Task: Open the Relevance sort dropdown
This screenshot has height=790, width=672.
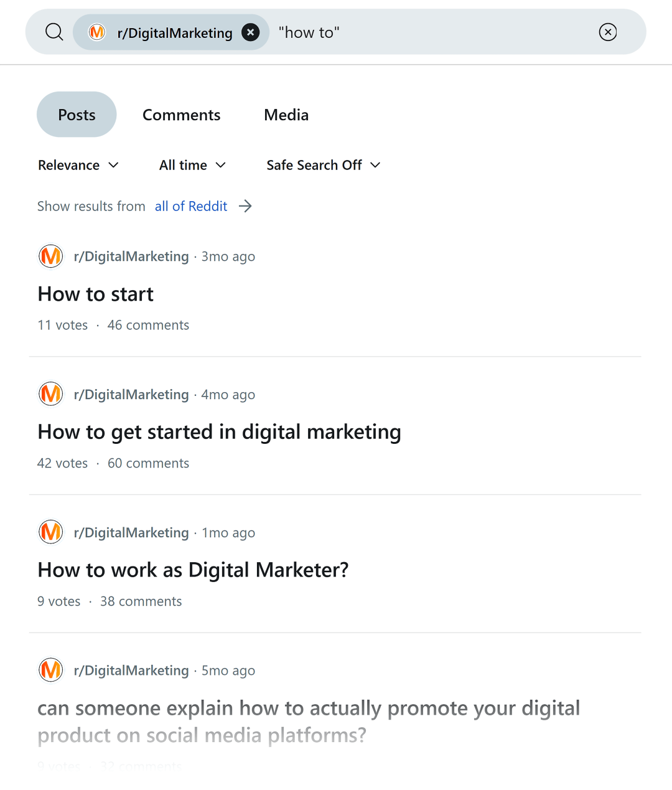Action: [78, 165]
